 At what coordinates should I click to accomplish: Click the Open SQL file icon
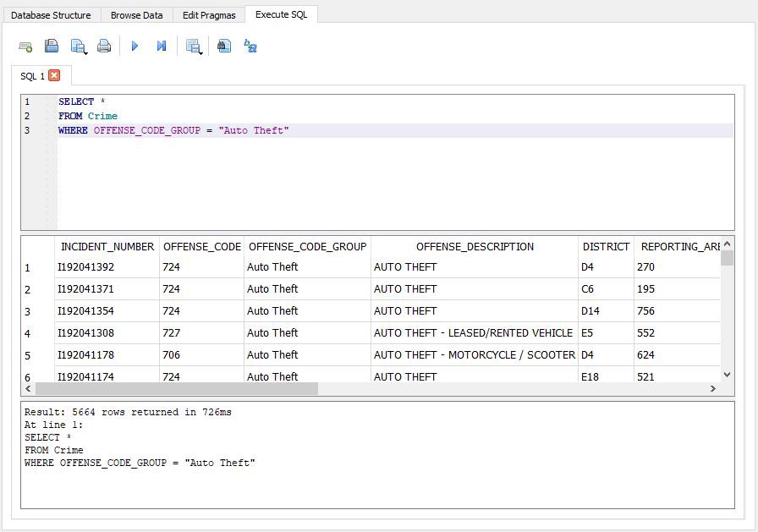point(52,46)
